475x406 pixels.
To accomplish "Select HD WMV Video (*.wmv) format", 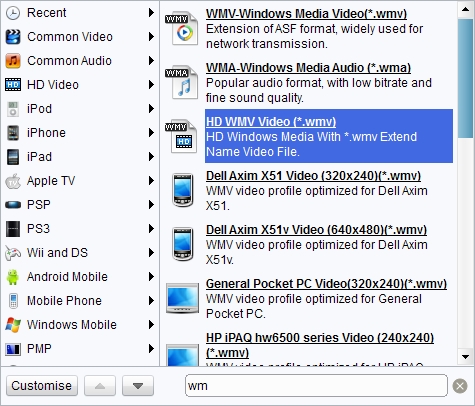I will [x=271, y=122].
